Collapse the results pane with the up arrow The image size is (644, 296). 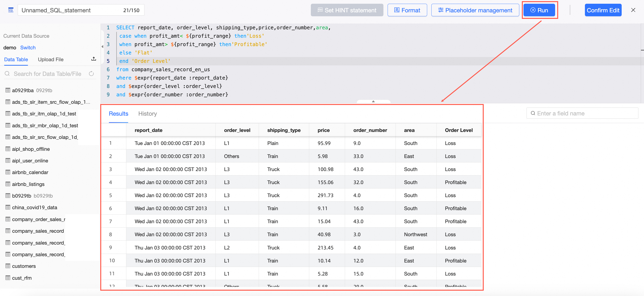pos(373,101)
